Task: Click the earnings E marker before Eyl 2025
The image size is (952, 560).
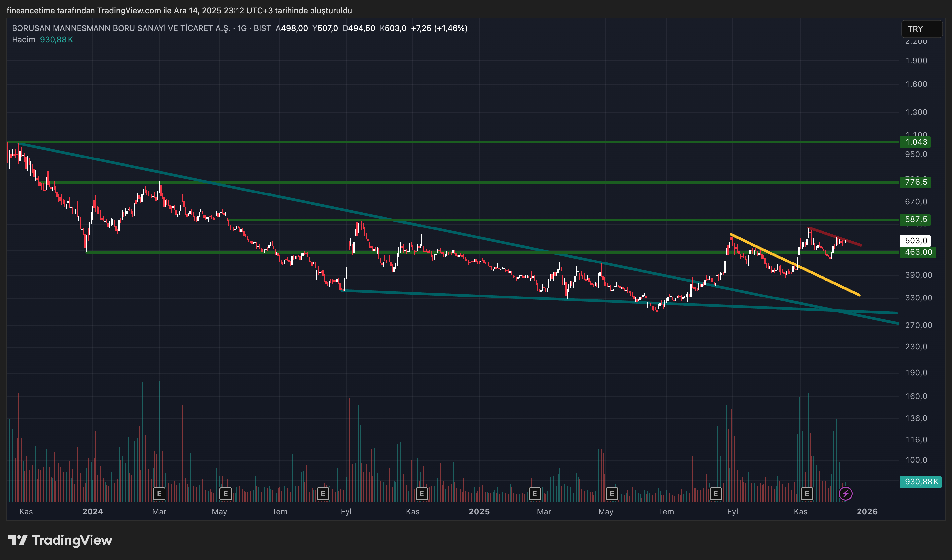Action: tap(715, 493)
